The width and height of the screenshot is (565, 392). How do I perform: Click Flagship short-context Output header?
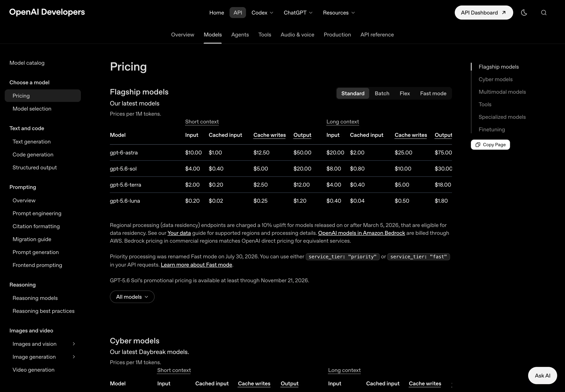point(302,135)
